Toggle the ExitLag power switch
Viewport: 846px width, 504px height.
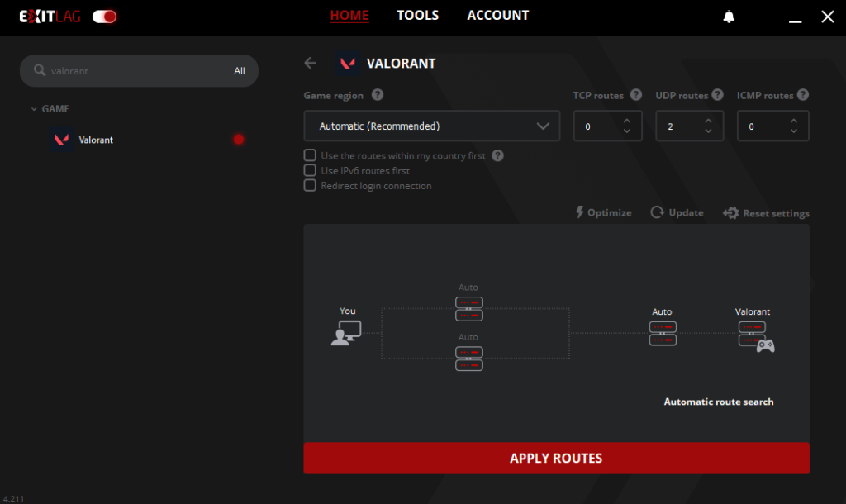(x=104, y=17)
